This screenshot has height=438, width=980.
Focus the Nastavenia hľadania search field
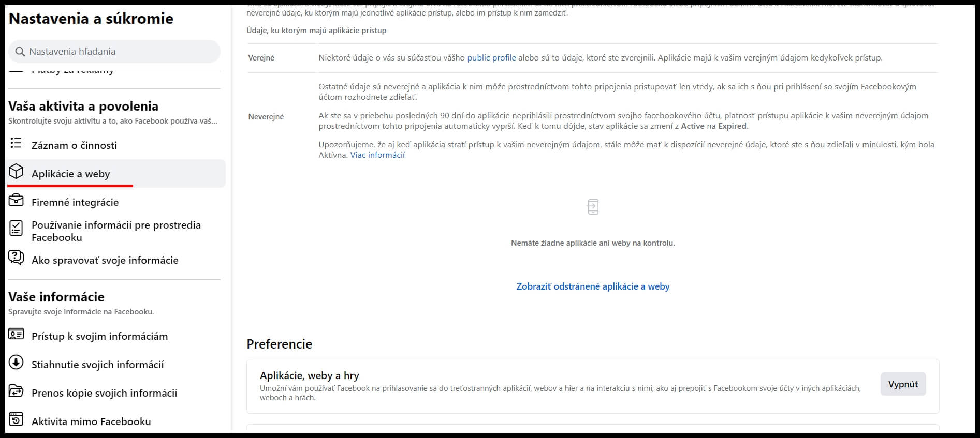pyautogui.click(x=114, y=52)
